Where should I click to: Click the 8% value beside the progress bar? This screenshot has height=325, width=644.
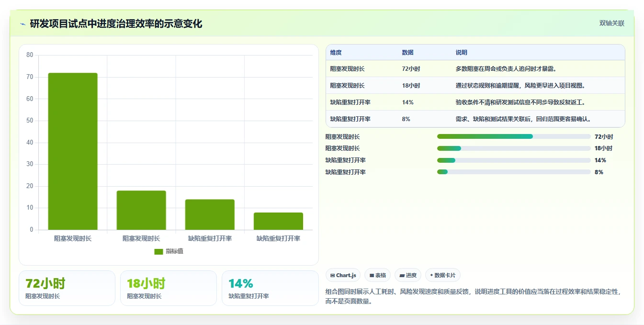tap(599, 172)
